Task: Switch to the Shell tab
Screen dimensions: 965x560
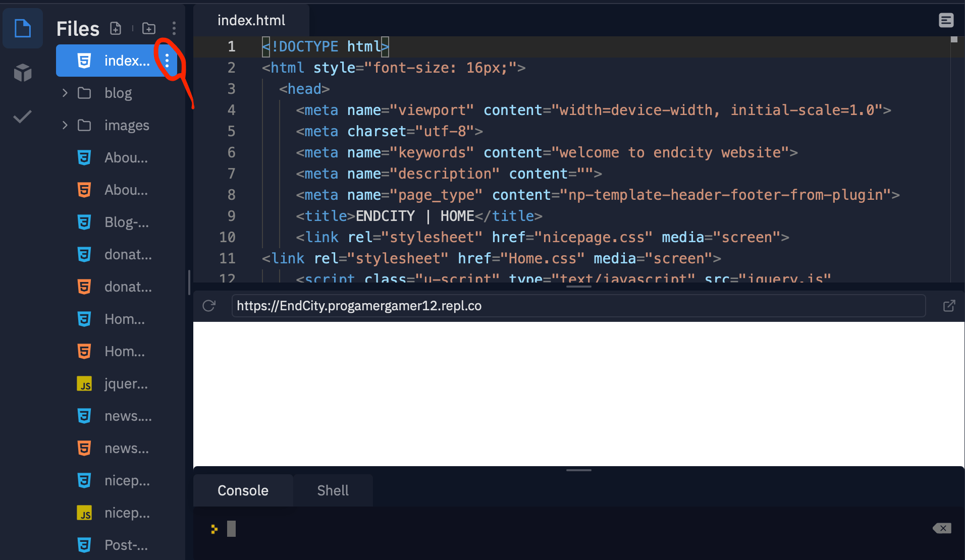Action: coord(333,490)
